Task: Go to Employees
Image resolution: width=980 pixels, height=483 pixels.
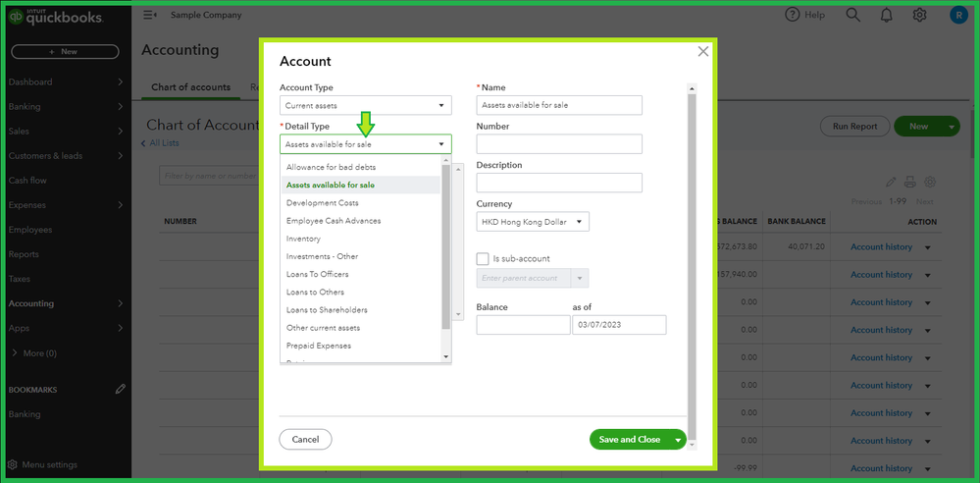Action: pos(30,230)
